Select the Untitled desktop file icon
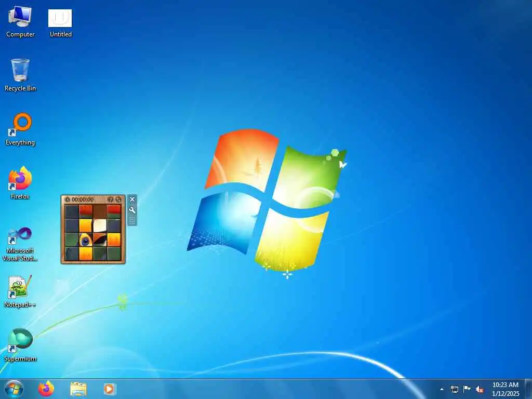Viewport: 532px width, 399px height. [x=60, y=22]
